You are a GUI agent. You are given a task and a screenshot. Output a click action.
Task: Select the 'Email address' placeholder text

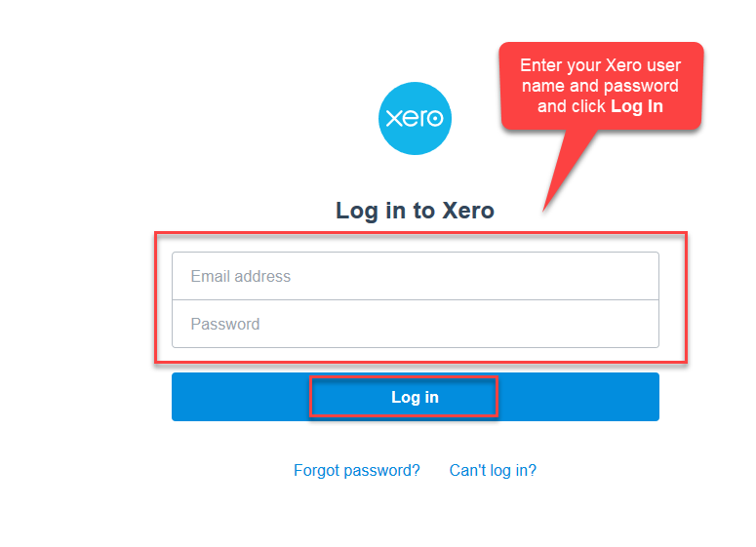[241, 276]
